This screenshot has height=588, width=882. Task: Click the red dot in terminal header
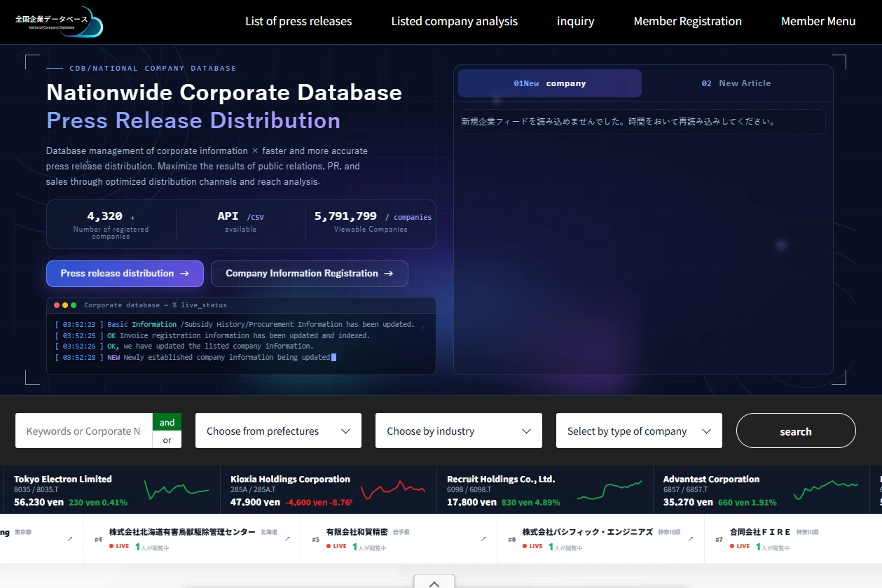[x=57, y=305]
